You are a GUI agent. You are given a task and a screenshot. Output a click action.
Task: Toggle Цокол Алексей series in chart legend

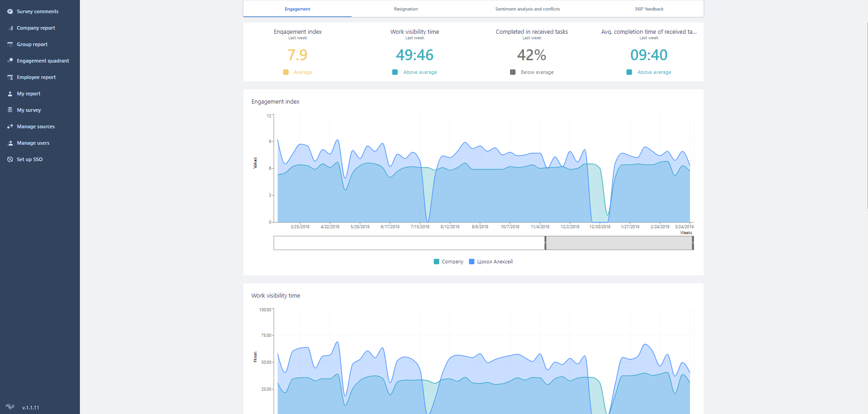coord(491,262)
